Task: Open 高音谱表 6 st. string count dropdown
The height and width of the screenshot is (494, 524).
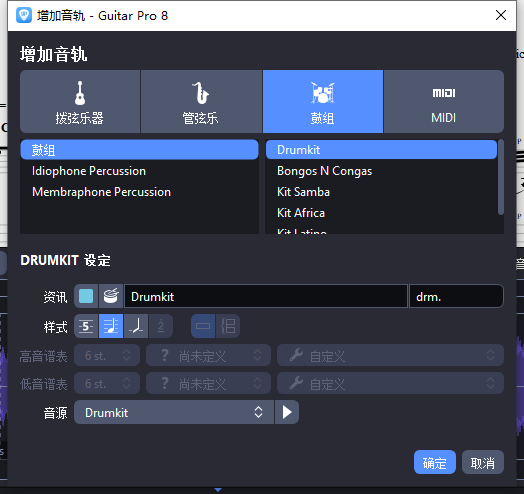Action: [x=107, y=355]
